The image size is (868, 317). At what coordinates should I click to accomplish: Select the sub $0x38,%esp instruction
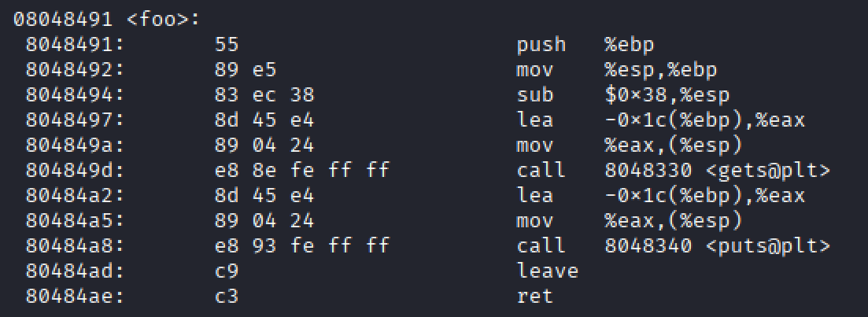click(622, 95)
